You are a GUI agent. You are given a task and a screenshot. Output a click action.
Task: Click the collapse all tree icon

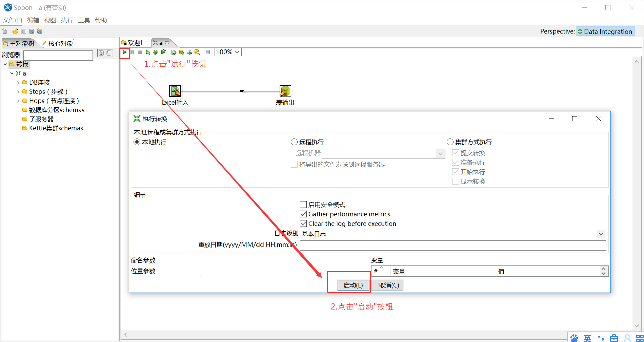(109, 53)
